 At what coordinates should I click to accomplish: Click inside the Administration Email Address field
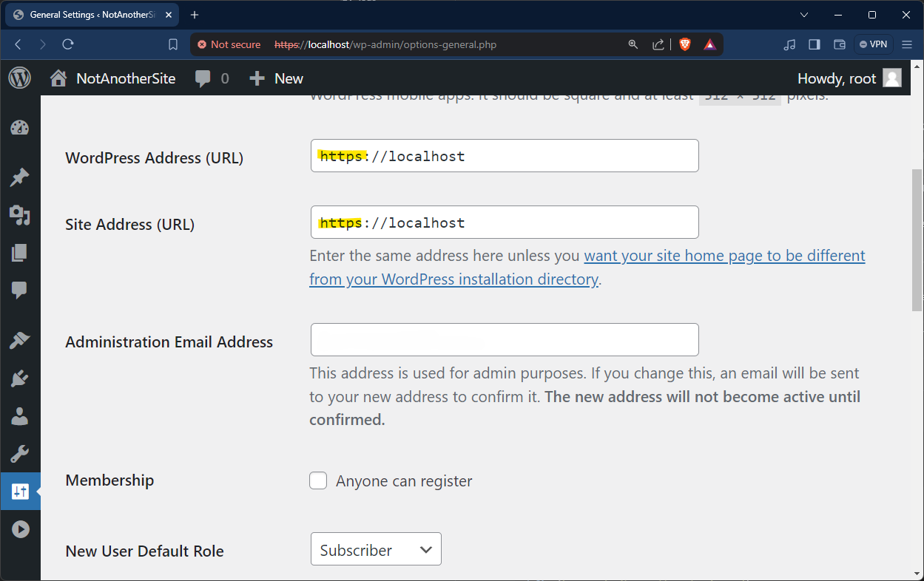pyautogui.click(x=505, y=340)
